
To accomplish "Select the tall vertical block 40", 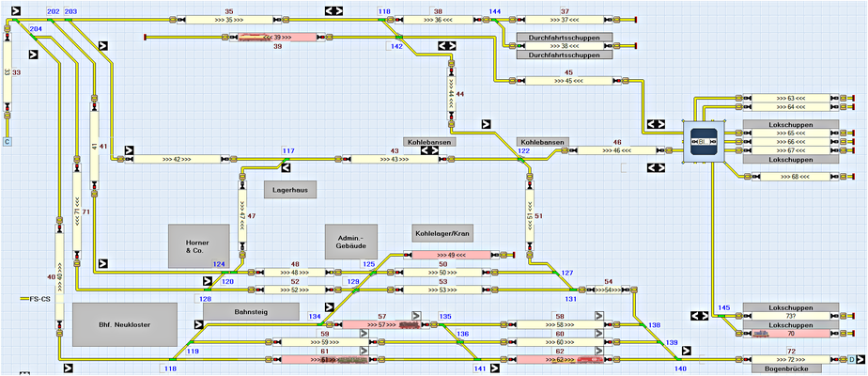I will click(x=59, y=277).
